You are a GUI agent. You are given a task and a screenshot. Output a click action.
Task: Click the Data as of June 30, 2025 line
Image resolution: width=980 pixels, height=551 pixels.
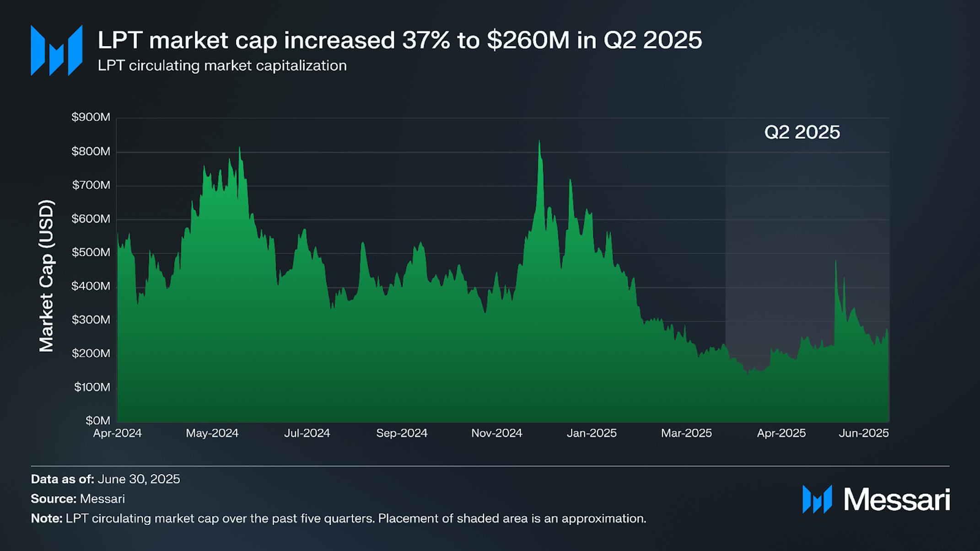click(105, 479)
